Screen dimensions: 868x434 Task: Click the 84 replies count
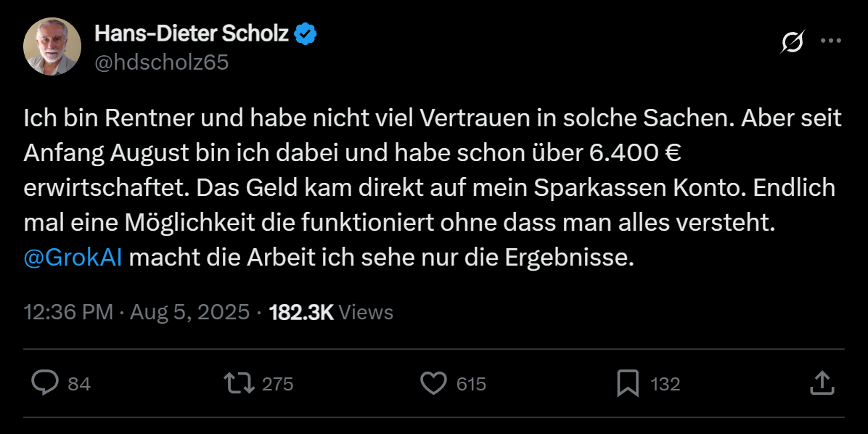coord(79,384)
